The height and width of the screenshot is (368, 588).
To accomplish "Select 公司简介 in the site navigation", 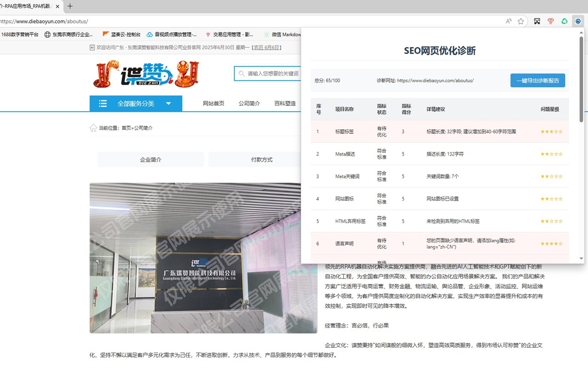I will pos(249,103).
